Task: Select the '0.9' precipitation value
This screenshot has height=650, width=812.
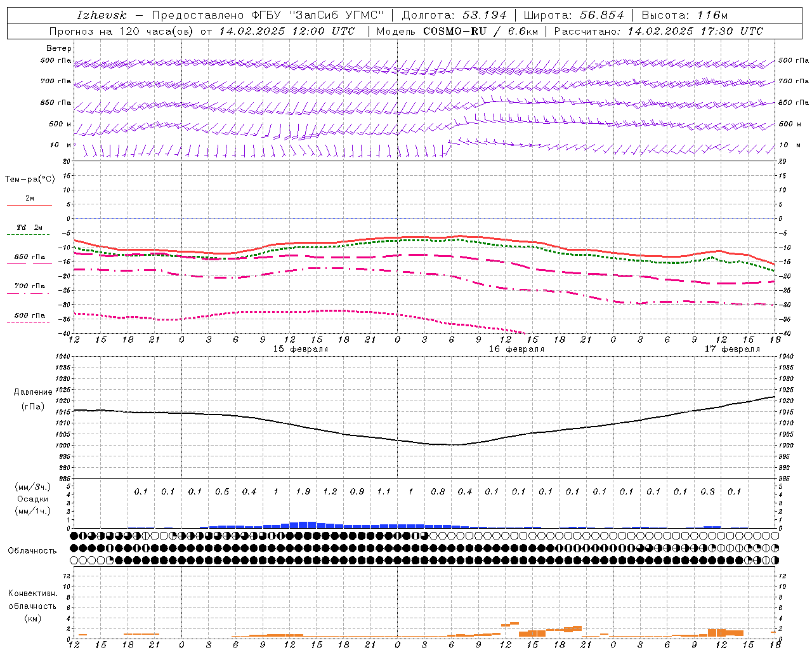Action: (x=357, y=491)
